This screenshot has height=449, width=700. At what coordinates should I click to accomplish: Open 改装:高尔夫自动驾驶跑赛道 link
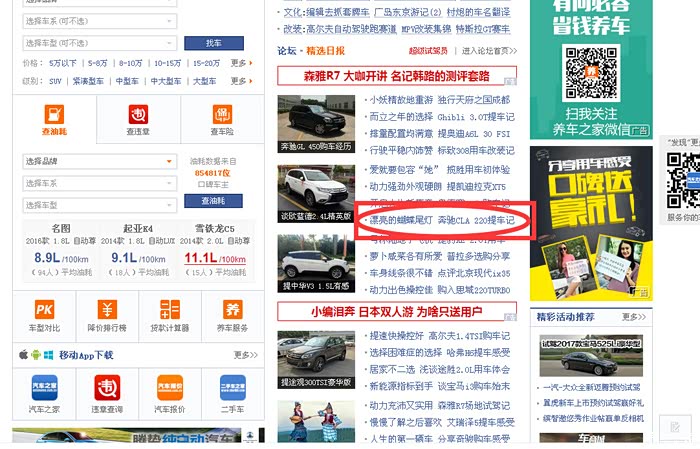[x=340, y=29]
